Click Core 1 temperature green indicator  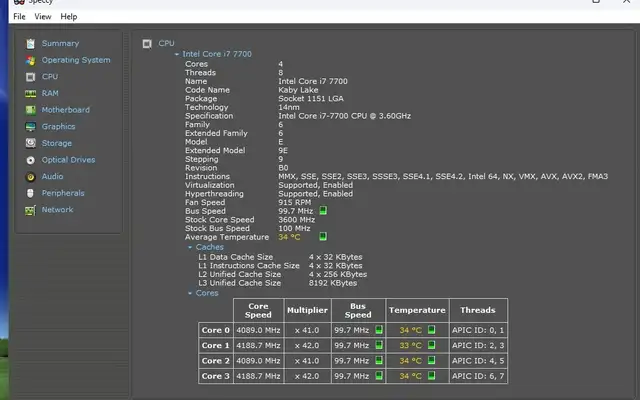[431, 345]
